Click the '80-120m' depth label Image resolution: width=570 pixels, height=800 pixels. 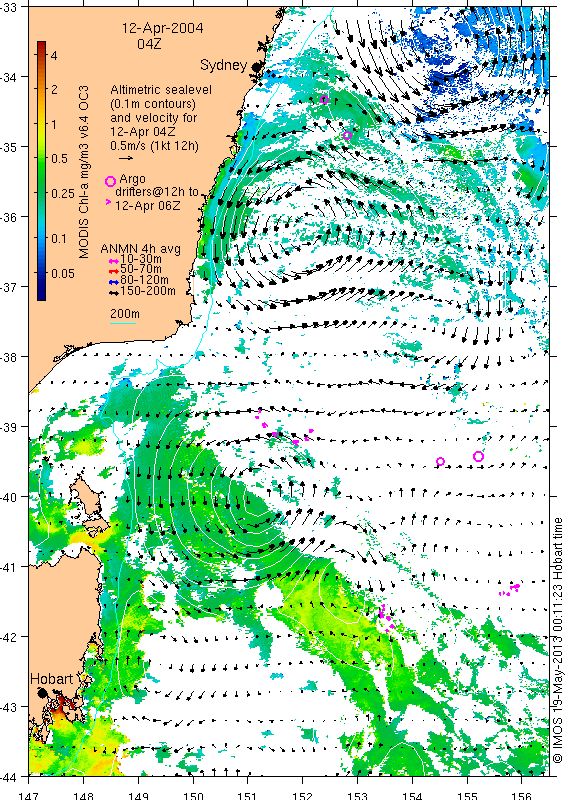[x=144, y=280]
